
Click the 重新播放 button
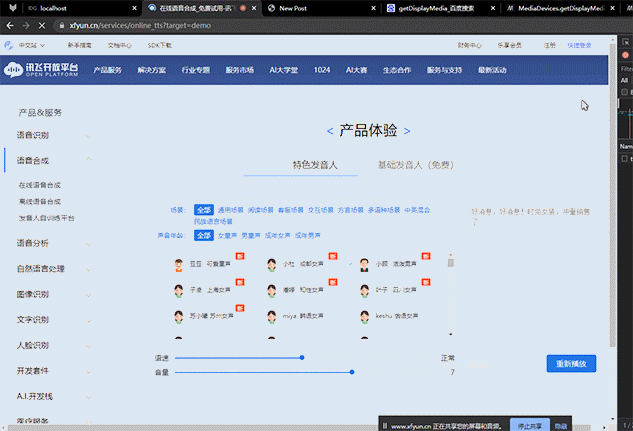(x=571, y=364)
